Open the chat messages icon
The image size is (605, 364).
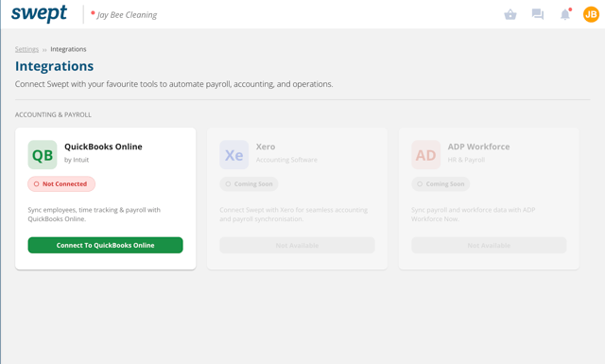pos(538,15)
